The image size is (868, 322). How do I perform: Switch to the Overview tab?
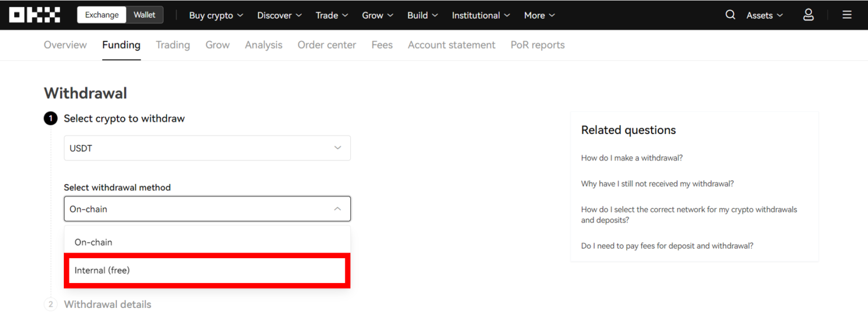click(65, 45)
